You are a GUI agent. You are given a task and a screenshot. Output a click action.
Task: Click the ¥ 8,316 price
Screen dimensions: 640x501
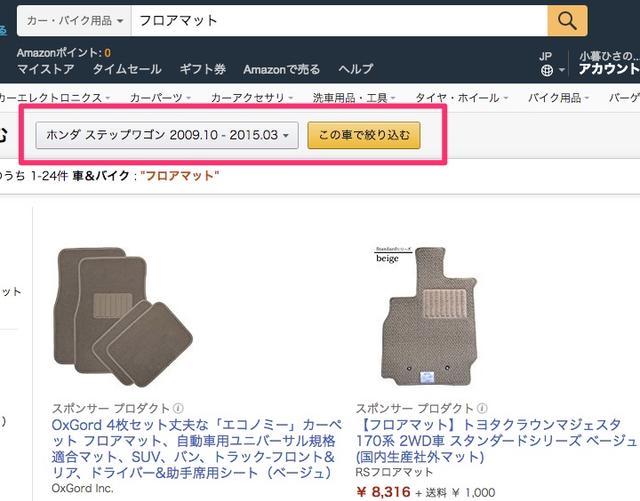[x=383, y=492]
